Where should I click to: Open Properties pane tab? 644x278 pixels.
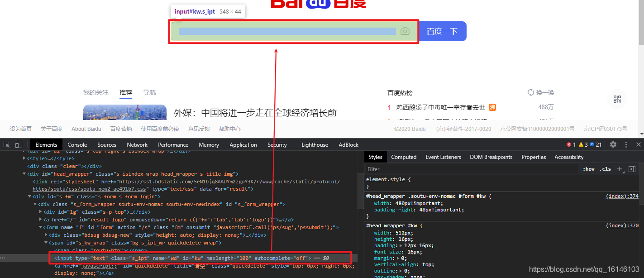[534, 157]
